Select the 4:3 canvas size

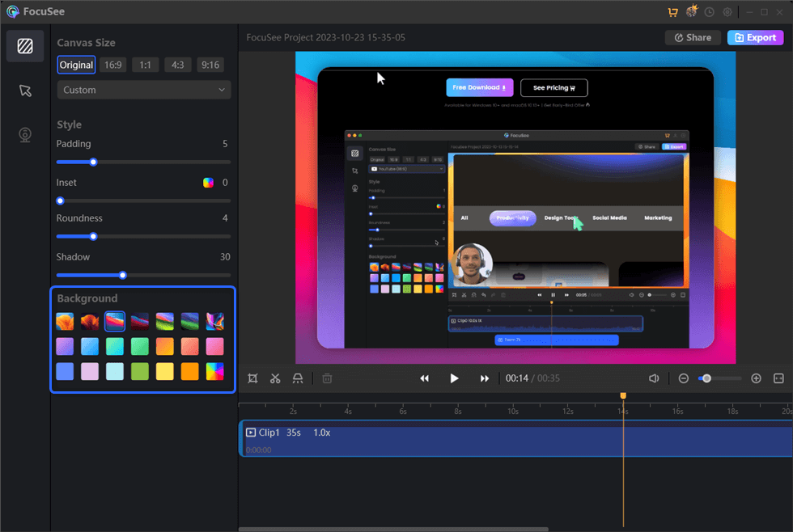point(177,65)
